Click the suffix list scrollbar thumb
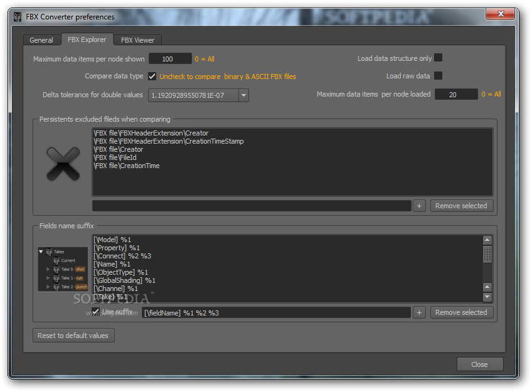This screenshot has height=392, width=532. [487, 255]
